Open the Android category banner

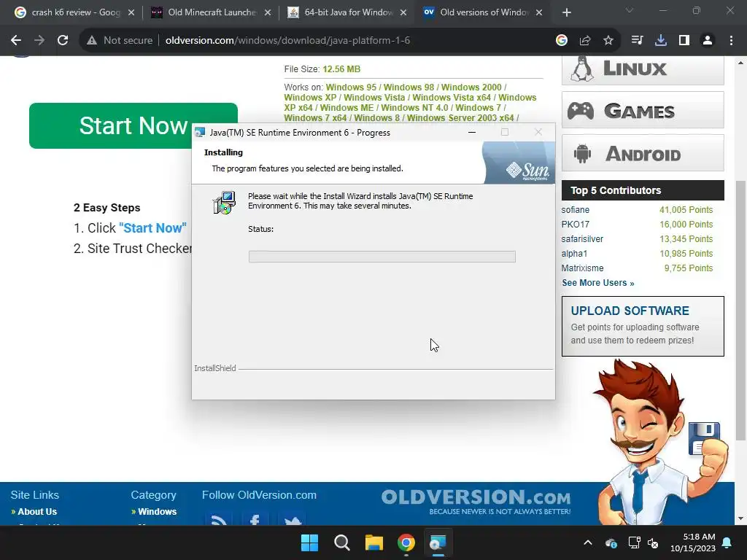(x=643, y=153)
